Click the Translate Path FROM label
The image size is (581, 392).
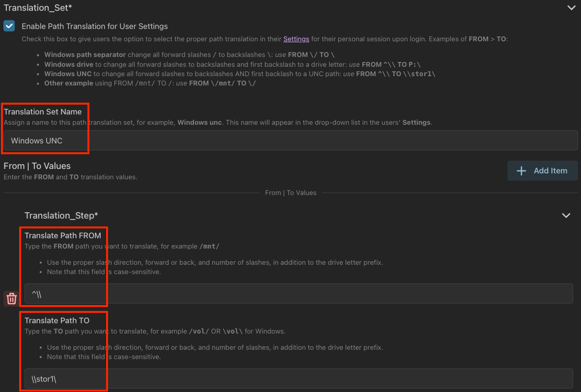click(63, 235)
